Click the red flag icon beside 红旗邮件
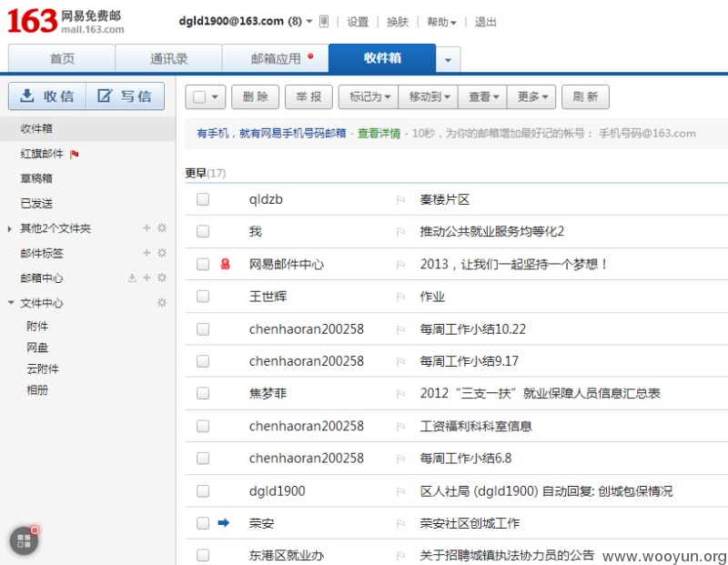The width and height of the screenshot is (728, 565). [x=74, y=154]
